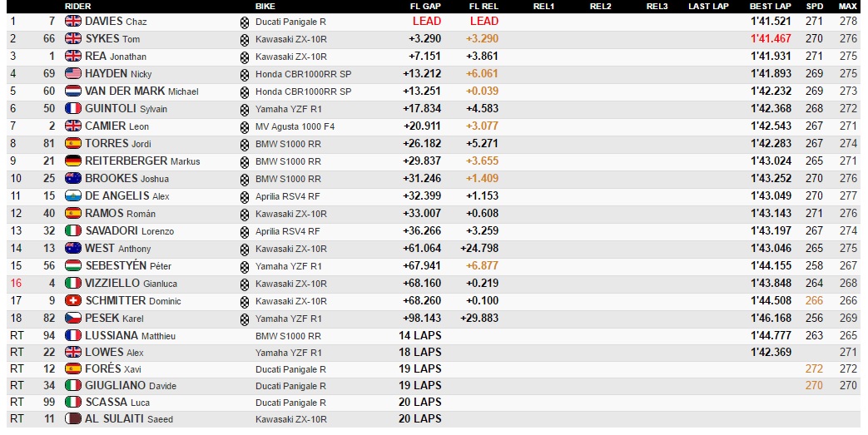The image size is (868, 435).
Task: Click the French flag beside Guintoli
Action: (x=73, y=109)
